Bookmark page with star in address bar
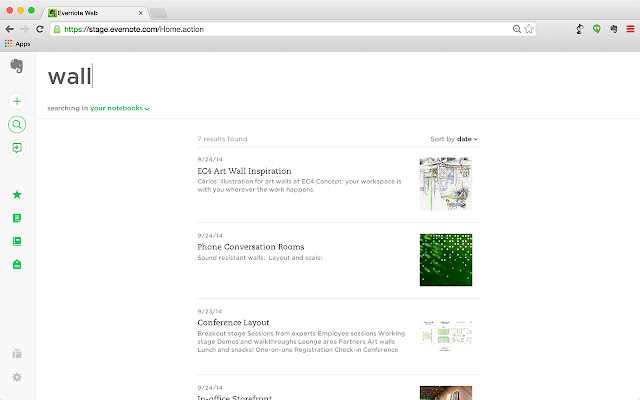This screenshot has height=400, width=640. pos(529,29)
